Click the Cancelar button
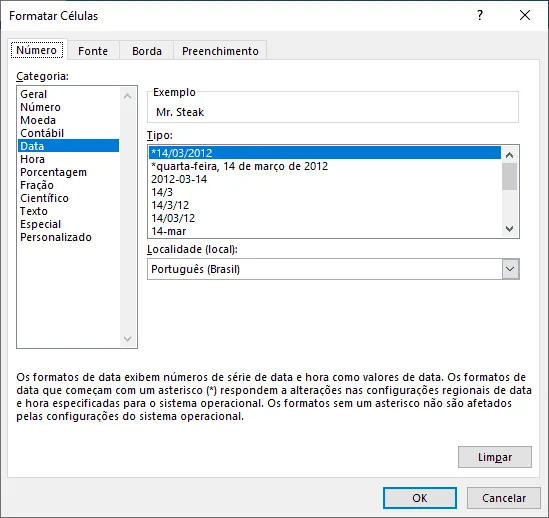The height and width of the screenshot is (518, 549). (x=504, y=498)
